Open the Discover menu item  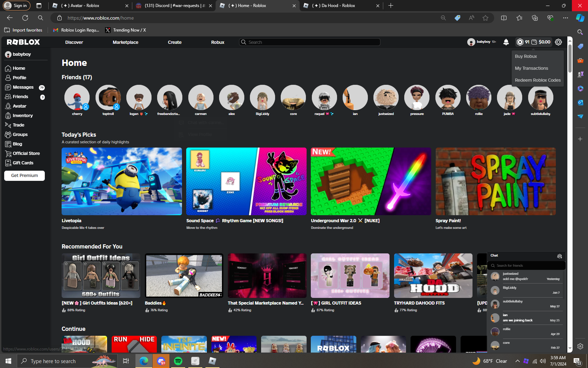click(x=74, y=42)
